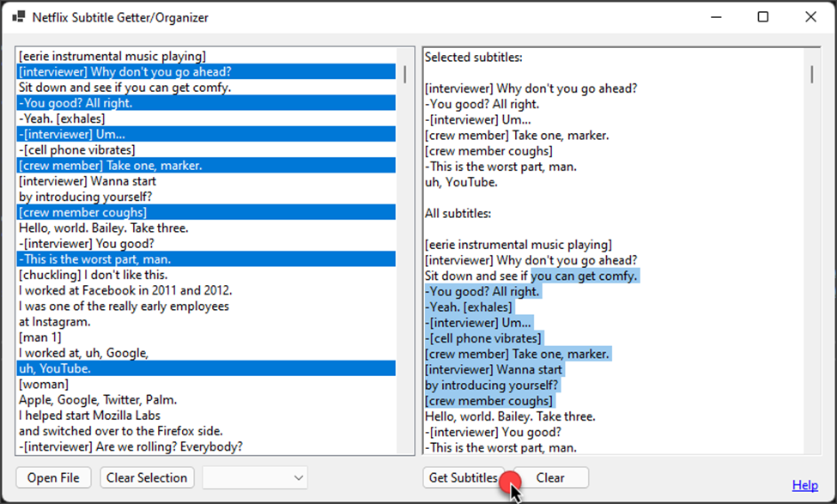
Task: Maximize the Netflix Subtitle Getter window
Action: coord(763,17)
